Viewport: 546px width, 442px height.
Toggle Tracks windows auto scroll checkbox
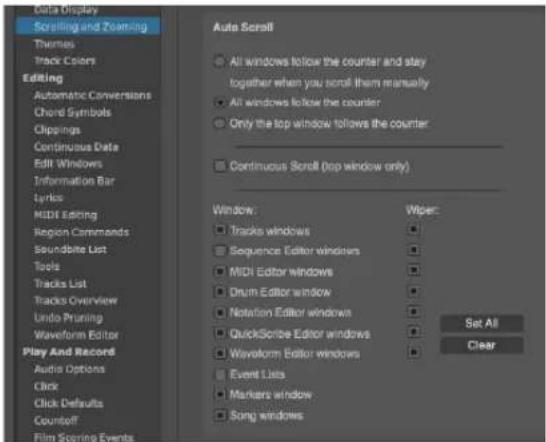(x=220, y=230)
